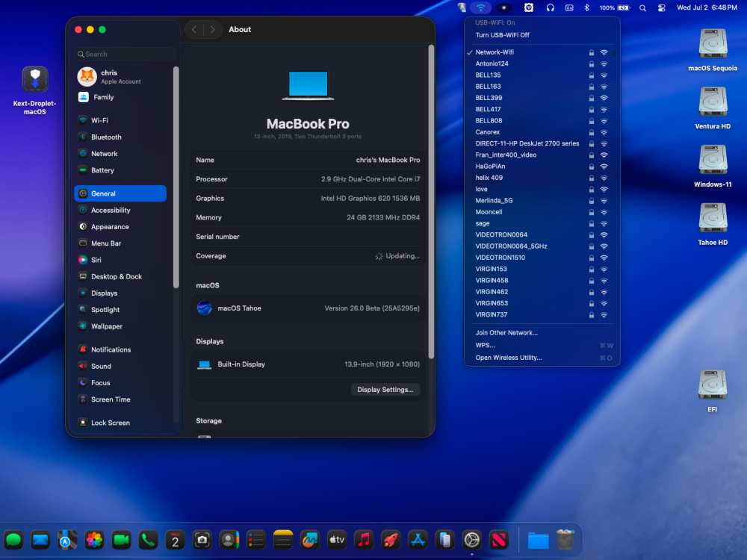
Task: Choose WPS... menu item
Action: (x=542, y=345)
